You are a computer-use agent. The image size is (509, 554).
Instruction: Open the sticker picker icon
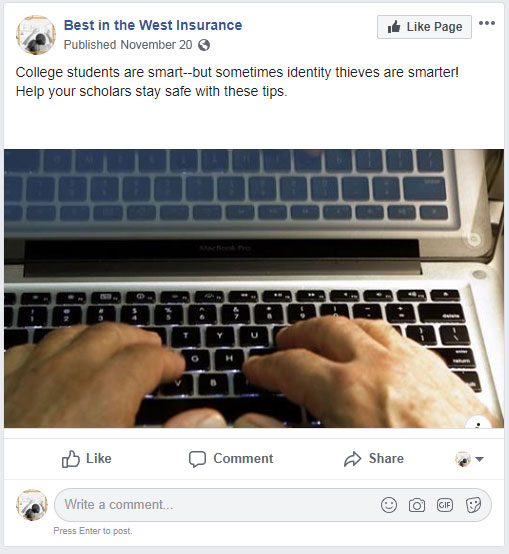tap(473, 505)
